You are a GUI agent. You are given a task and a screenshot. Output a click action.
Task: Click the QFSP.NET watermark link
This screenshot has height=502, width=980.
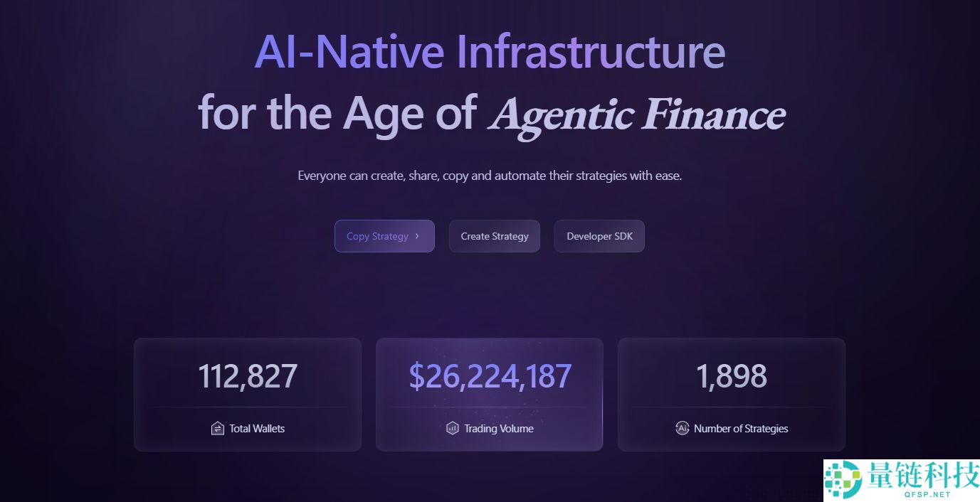(x=922, y=494)
